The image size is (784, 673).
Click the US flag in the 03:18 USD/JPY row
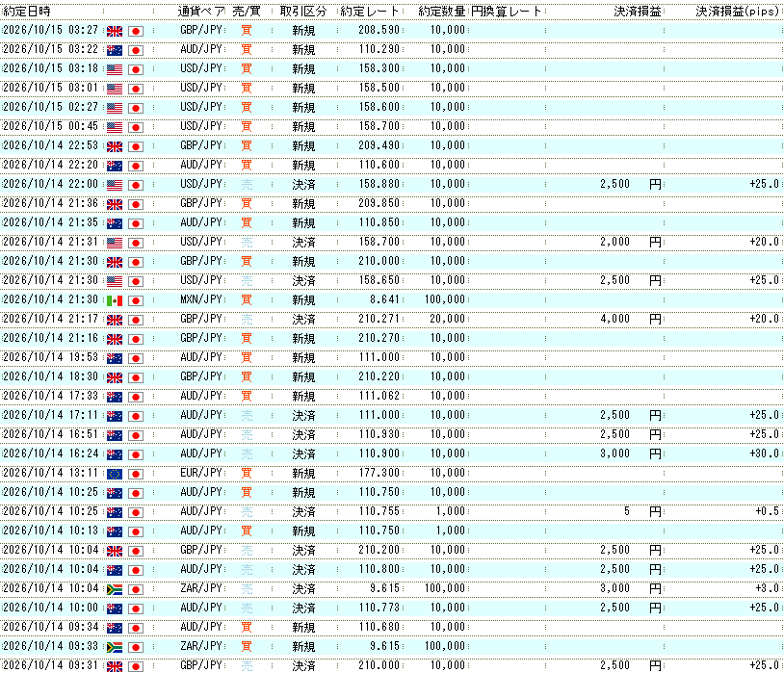coord(115,69)
